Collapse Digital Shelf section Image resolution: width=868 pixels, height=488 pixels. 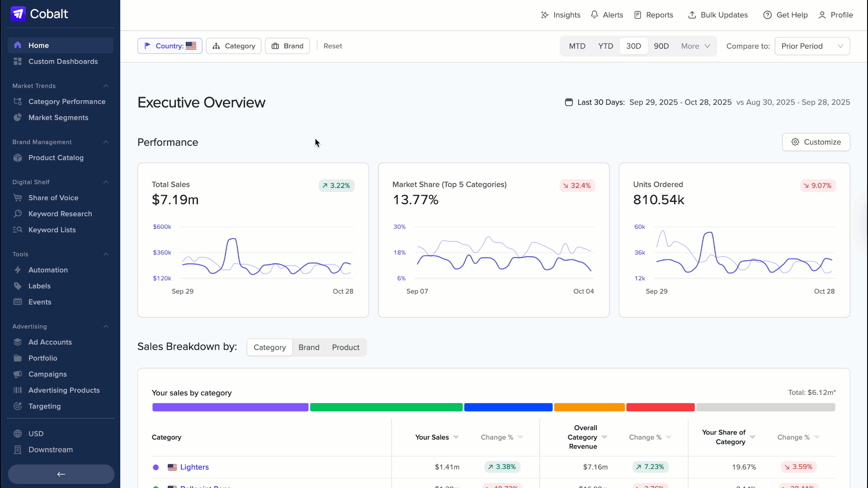[x=106, y=182]
